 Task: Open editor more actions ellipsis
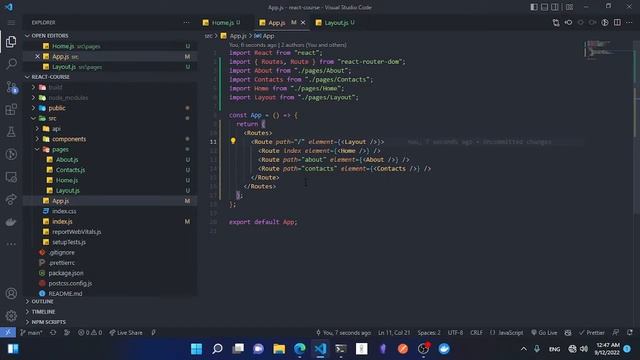(629, 22)
